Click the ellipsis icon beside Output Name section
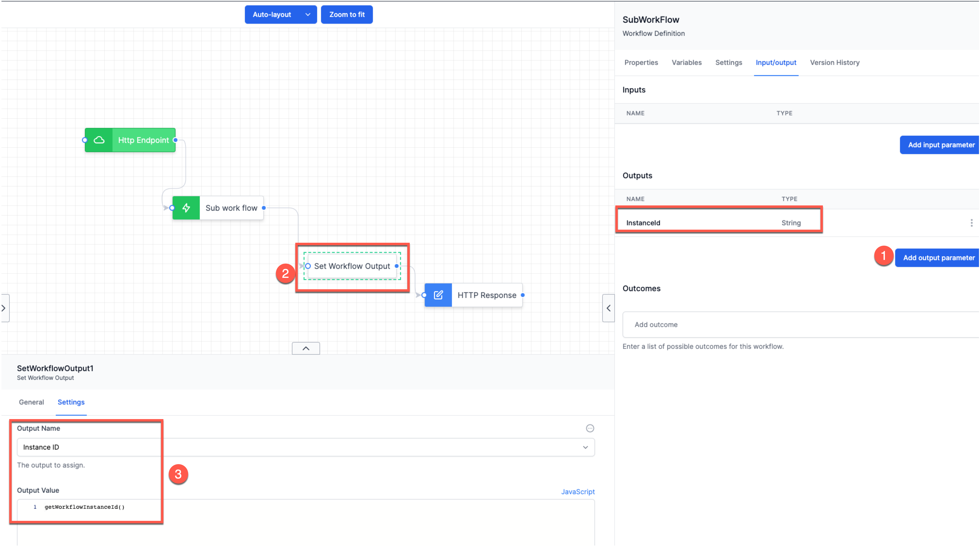980x547 pixels. coord(590,428)
